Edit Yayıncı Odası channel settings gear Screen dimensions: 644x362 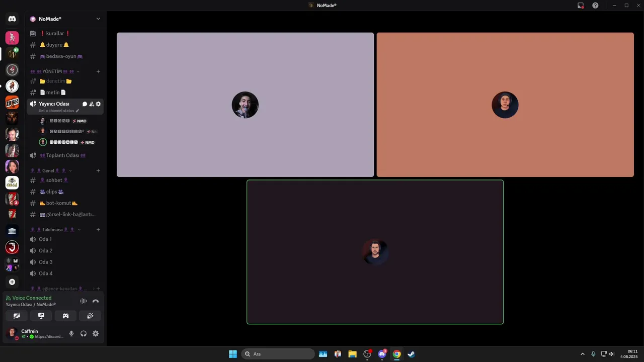(98, 104)
